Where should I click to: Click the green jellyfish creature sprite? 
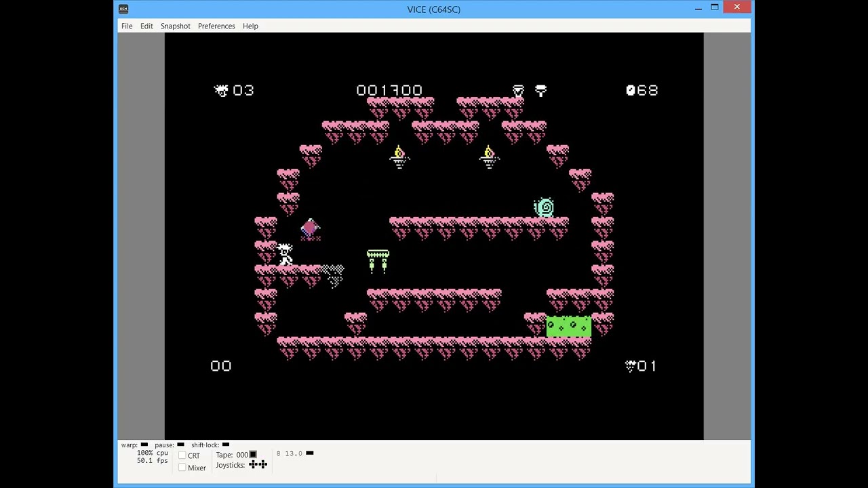pyautogui.click(x=378, y=261)
